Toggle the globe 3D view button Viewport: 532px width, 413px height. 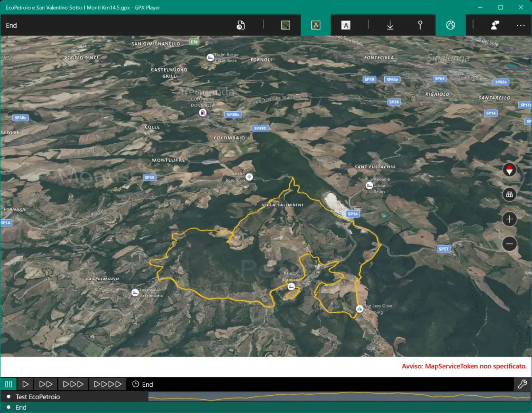[x=450, y=25]
